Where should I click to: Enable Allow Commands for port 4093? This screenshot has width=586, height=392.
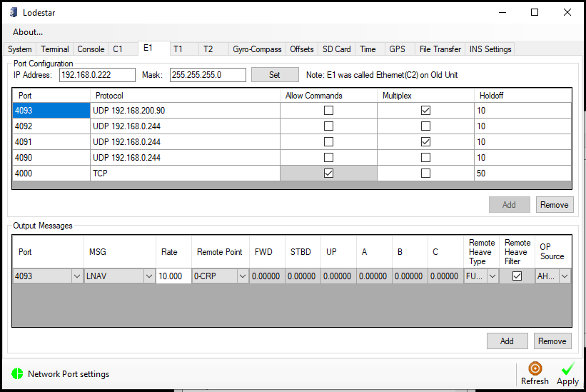click(328, 111)
